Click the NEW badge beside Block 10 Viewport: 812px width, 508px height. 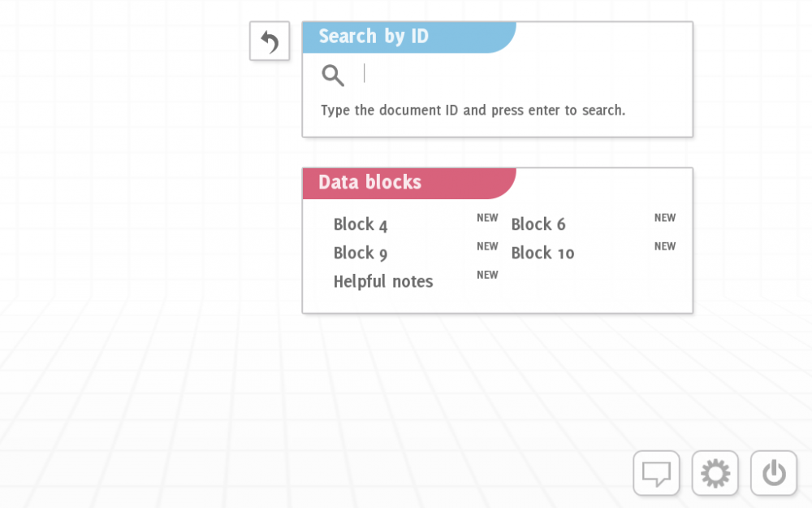pyautogui.click(x=665, y=246)
